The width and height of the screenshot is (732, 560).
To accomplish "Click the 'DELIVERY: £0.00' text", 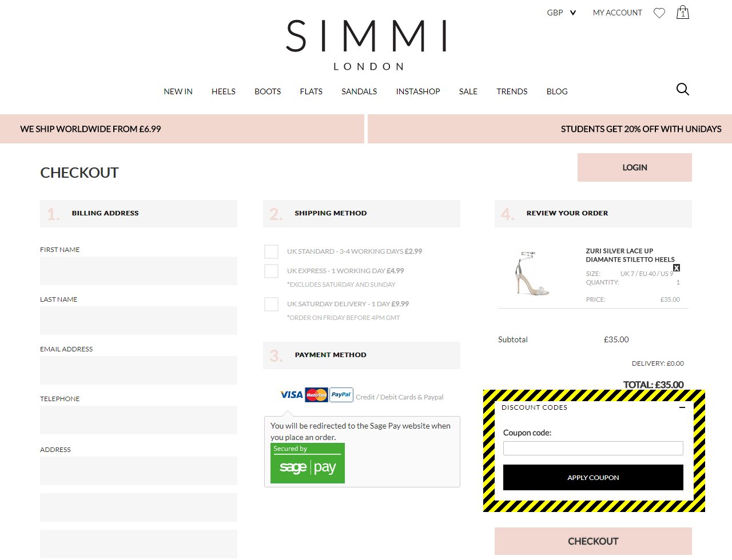I will pos(658,363).
